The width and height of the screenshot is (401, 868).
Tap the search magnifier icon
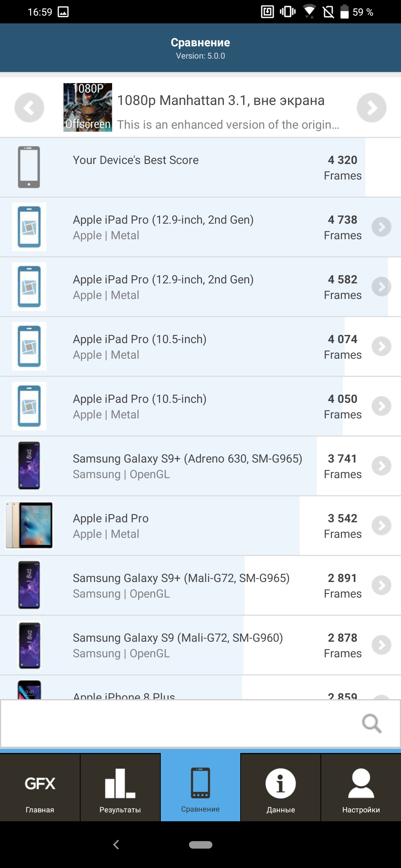click(x=372, y=723)
